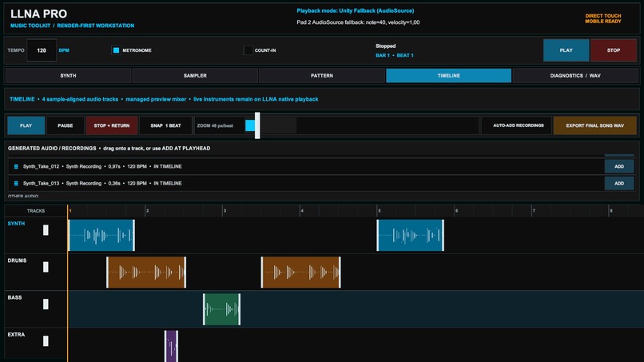The height and width of the screenshot is (362, 644).
Task: Click the Stopped status text
Action: click(x=385, y=46)
